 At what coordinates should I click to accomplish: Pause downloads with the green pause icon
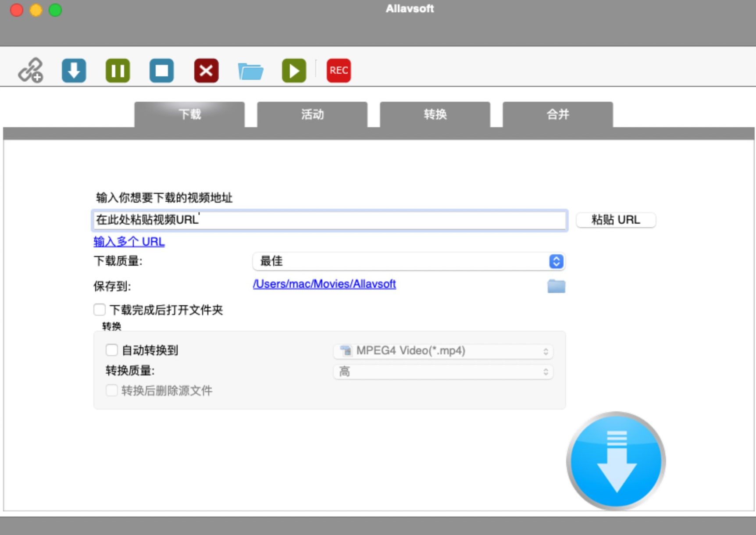(x=118, y=70)
